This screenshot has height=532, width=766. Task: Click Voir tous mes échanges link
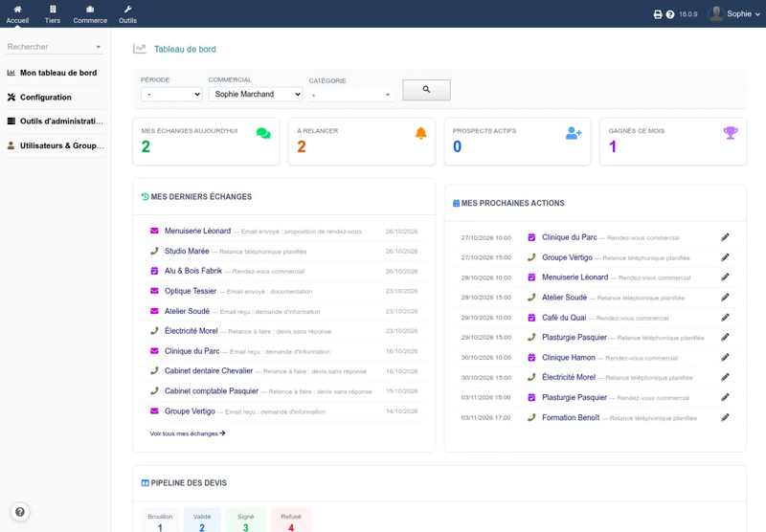tap(187, 433)
